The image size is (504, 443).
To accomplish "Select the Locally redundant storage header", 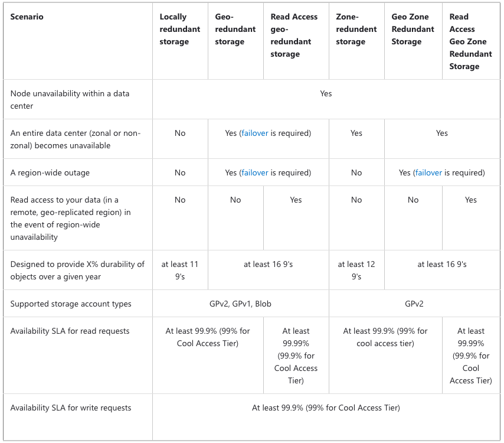I will tap(179, 30).
